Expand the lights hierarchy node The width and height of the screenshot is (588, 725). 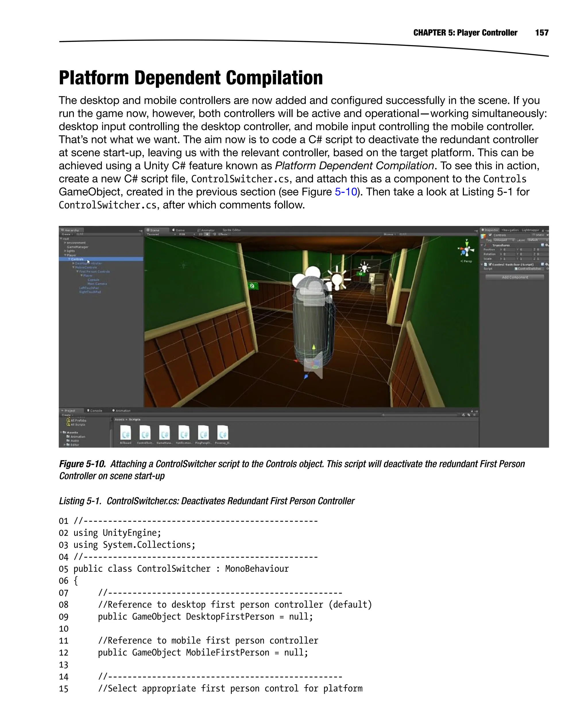pos(65,251)
